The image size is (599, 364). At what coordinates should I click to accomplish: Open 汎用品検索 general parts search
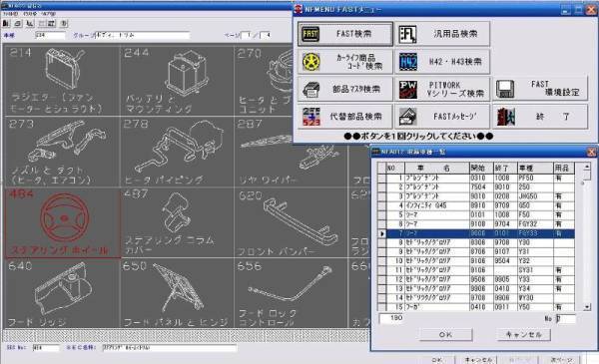pos(442,34)
